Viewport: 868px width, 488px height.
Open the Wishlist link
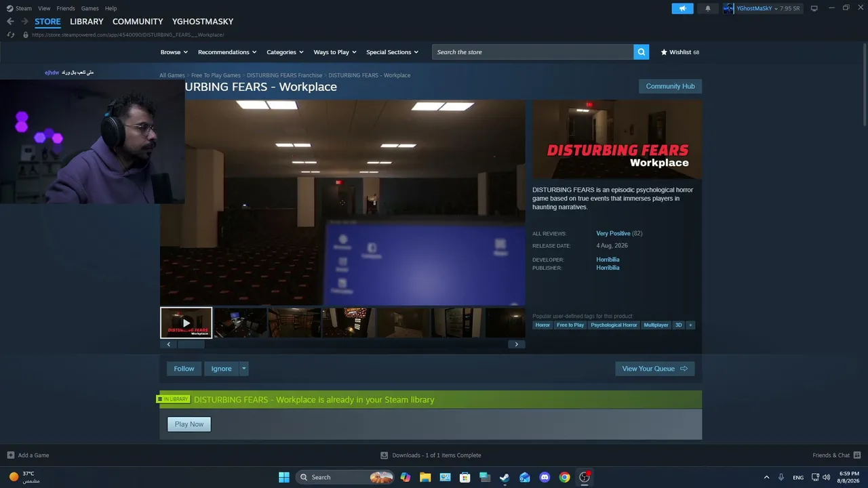pos(680,52)
